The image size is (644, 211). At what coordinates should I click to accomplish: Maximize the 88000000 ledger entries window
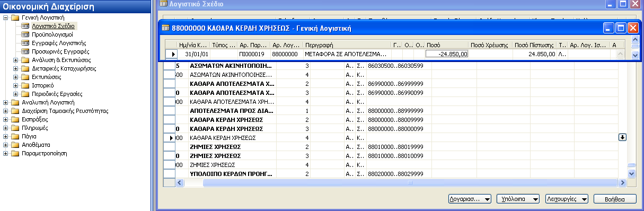621,28
